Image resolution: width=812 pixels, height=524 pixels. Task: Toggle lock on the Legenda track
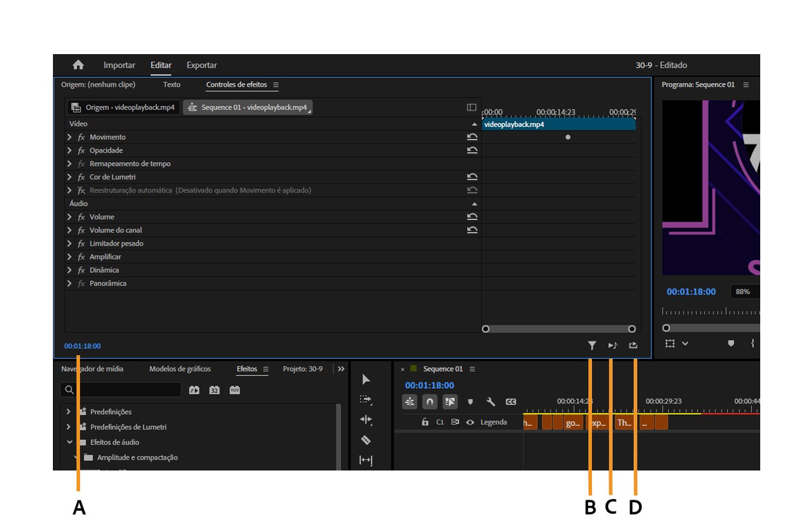425,422
